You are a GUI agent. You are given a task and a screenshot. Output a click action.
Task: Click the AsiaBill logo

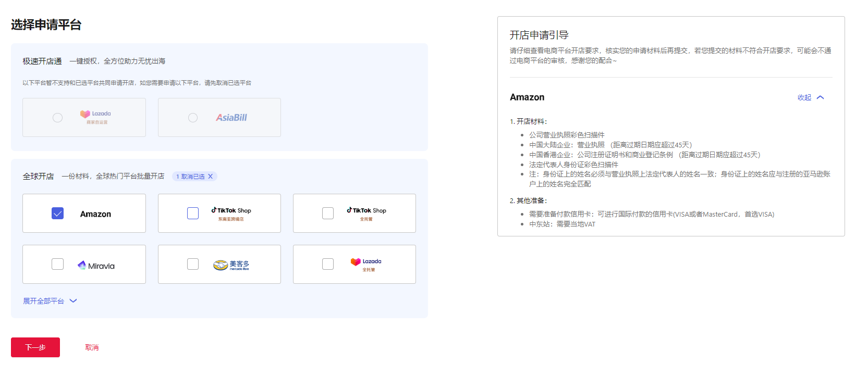[231, 118]
